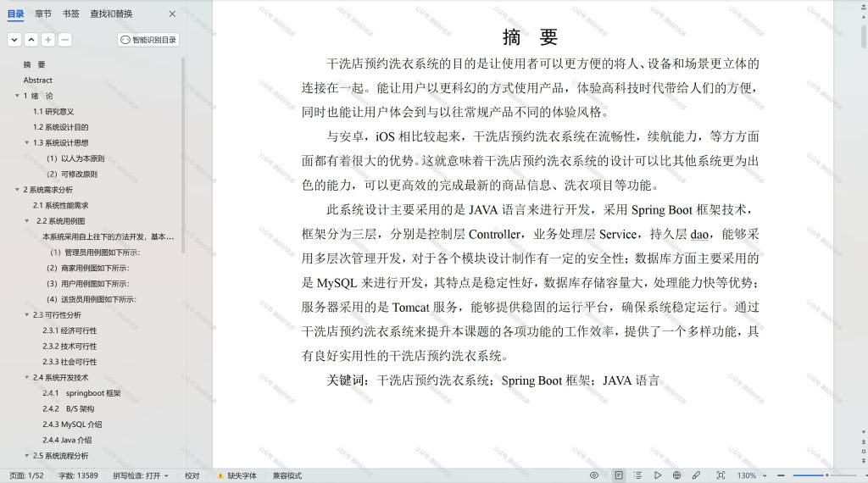Go to (4) 送货员用例图如下所示
The width and height of the screenshot is (868, 483).
pyautogui.click(x=92, y=299)
